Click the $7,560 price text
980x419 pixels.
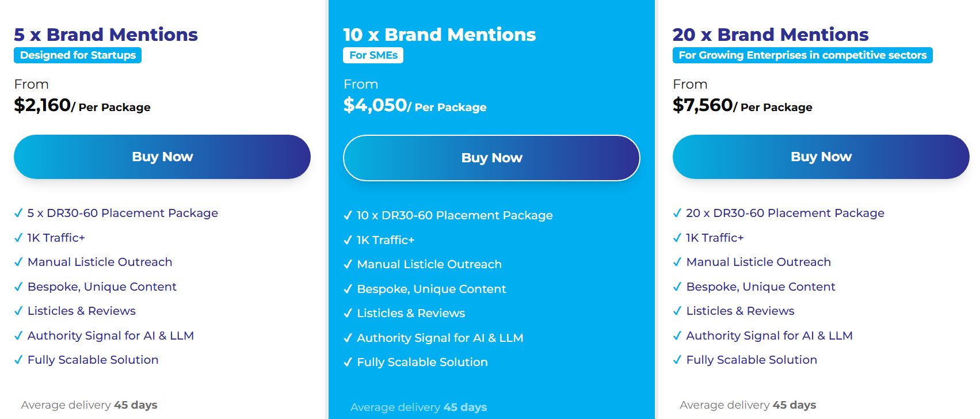click(x=702, y=105)
